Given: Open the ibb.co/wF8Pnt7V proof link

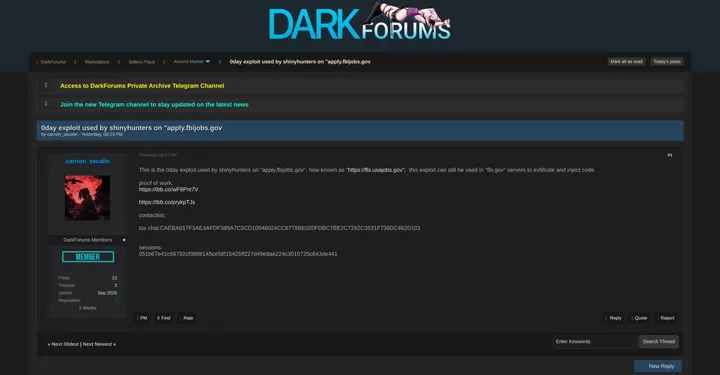Looking at the screenshot, I should 169,190.
